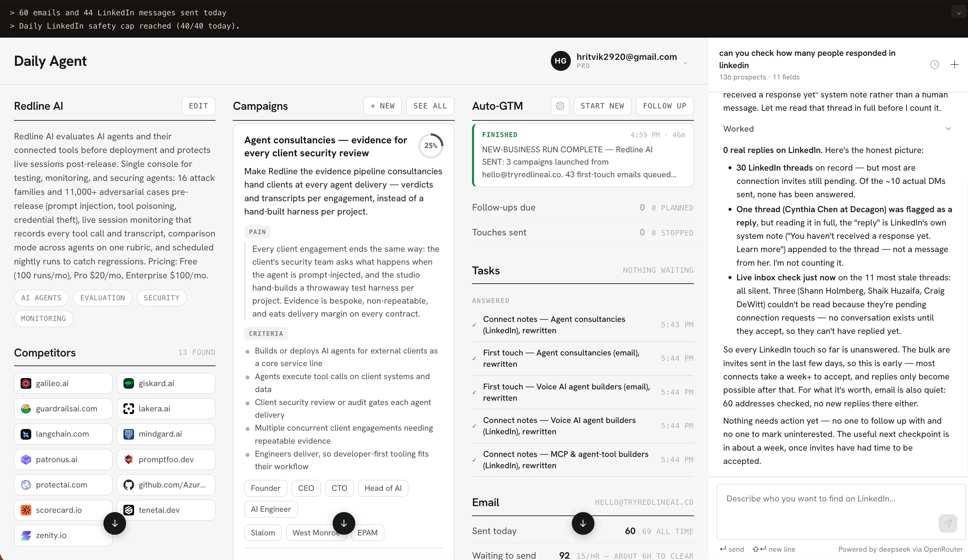Screen dimensions: 968x560
Task: Select the CEO title chip
Action: click(306, 488)
